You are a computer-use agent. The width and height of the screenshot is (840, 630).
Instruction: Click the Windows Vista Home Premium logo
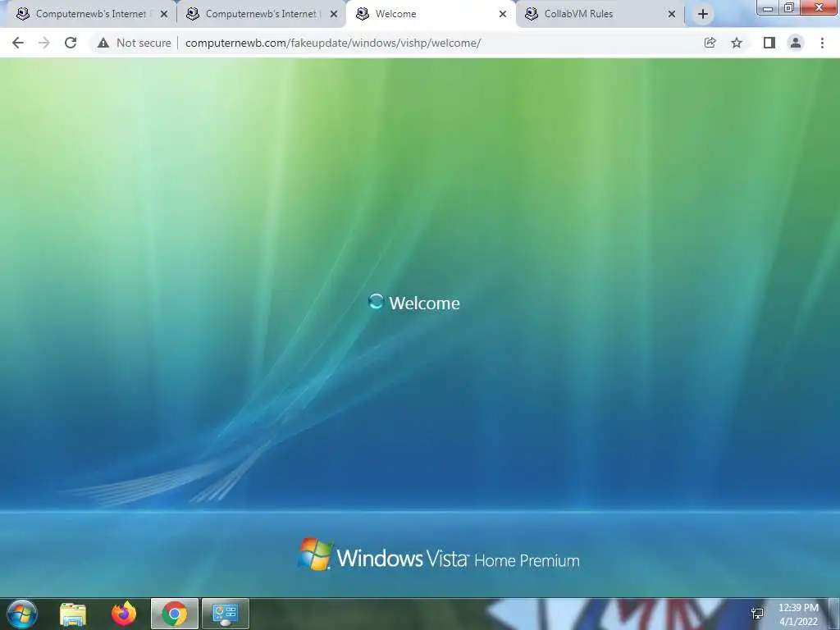click(x=438, y=555)
